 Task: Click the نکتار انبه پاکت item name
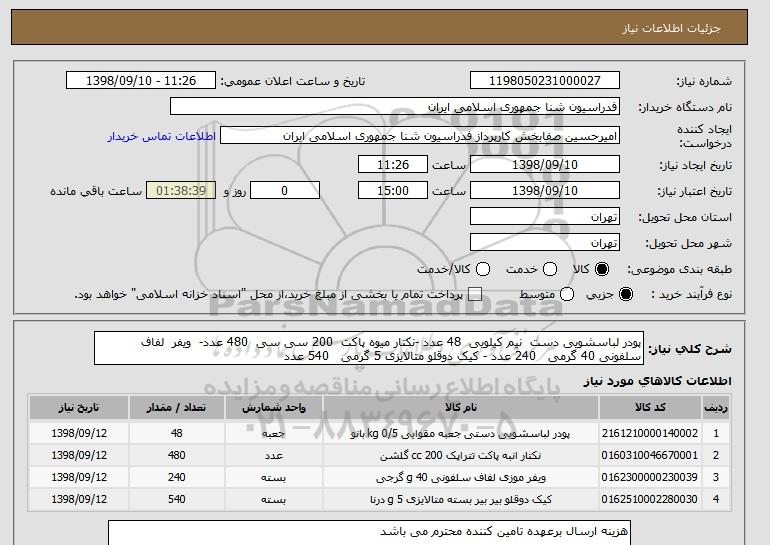(x=461, y=456)
